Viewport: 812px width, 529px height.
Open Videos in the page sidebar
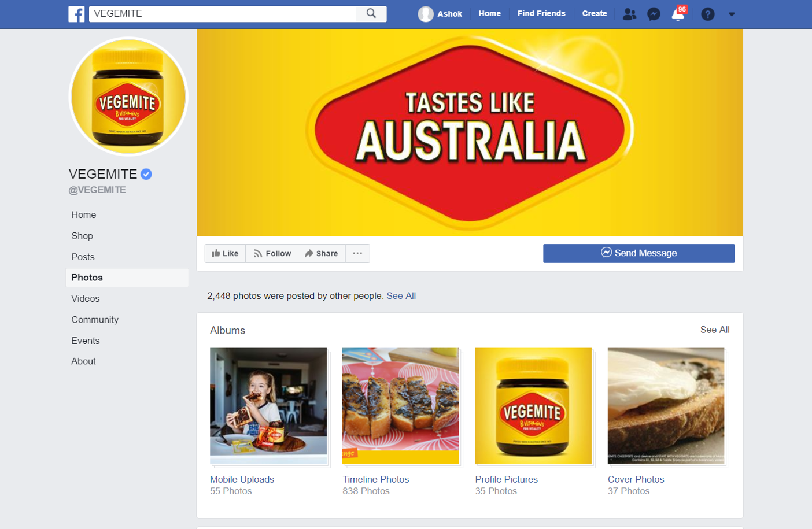tap(86, 298)
